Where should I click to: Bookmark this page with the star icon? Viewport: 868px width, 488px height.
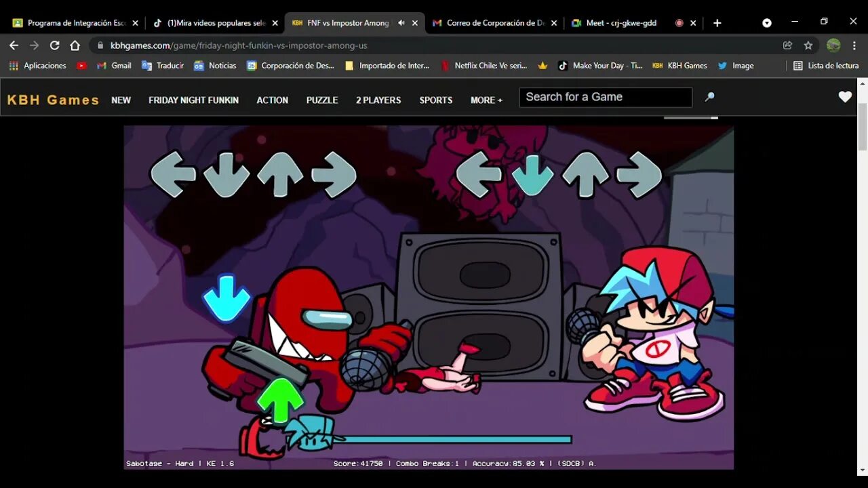click(808, 45)
